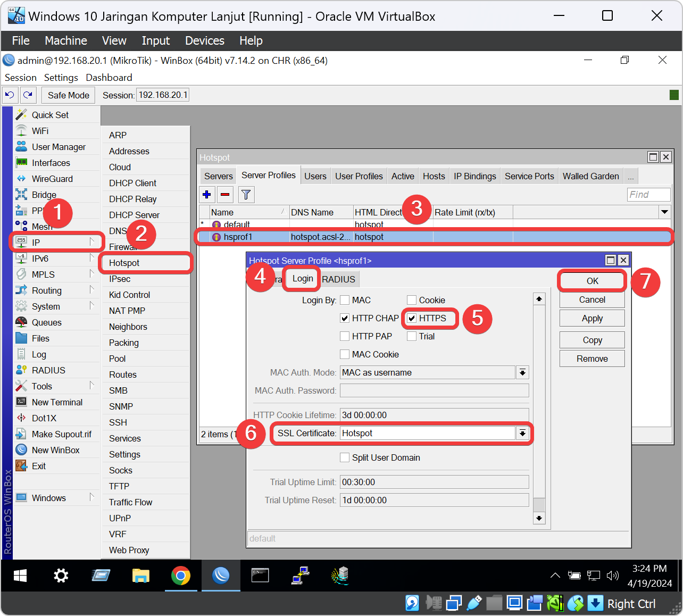Open the RADIUS sidebar entry
Screen dimensions: 683x616
[x=48, y=370]
